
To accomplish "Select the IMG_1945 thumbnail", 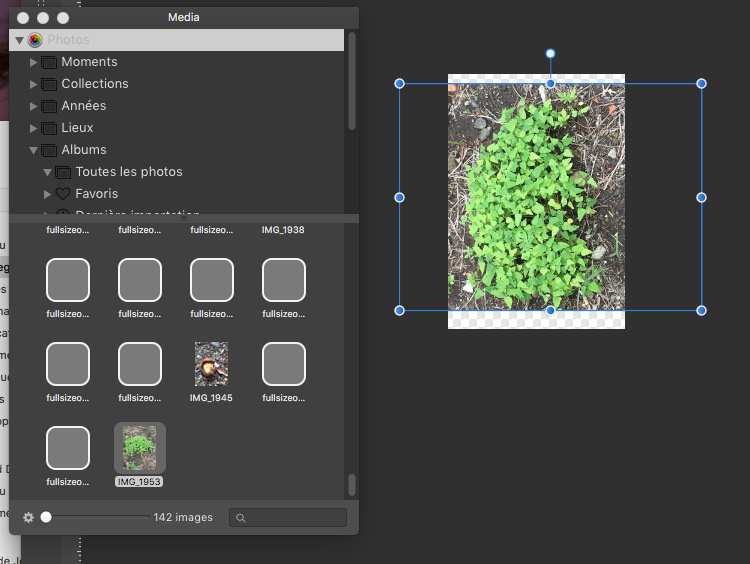I will (211, 364).
